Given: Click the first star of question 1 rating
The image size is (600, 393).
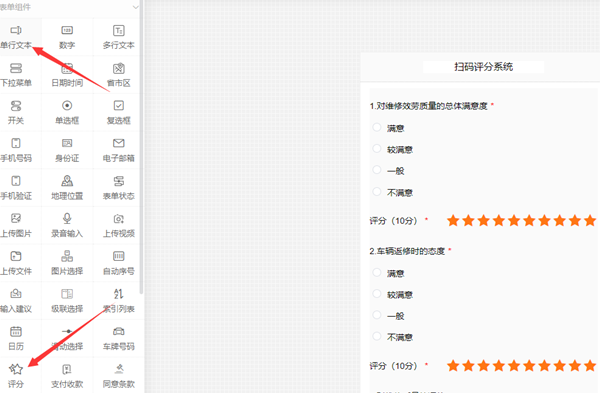Looking at the screenshot, I should [453, 220].
